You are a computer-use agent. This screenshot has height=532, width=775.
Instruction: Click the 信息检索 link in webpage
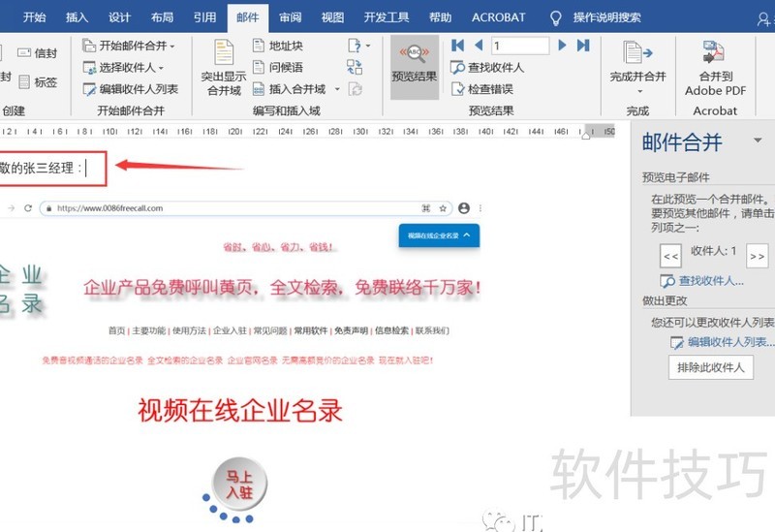click(x=391, y=330)
